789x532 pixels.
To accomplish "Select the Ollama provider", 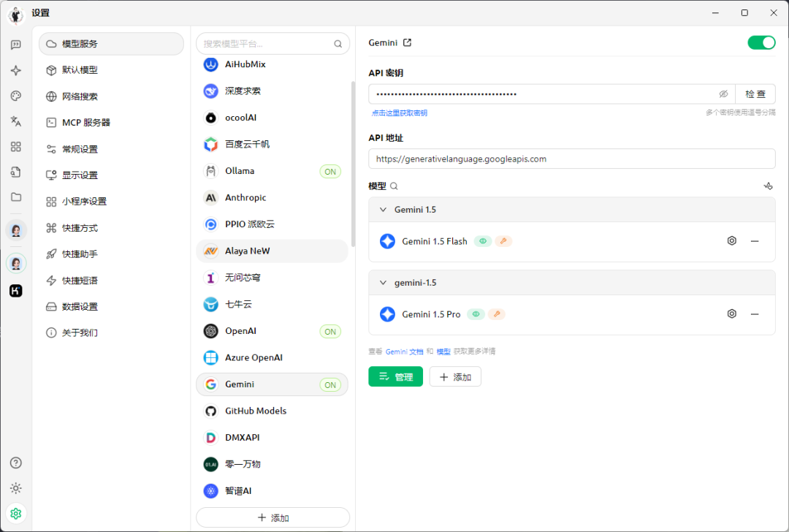I will point(272,171).
